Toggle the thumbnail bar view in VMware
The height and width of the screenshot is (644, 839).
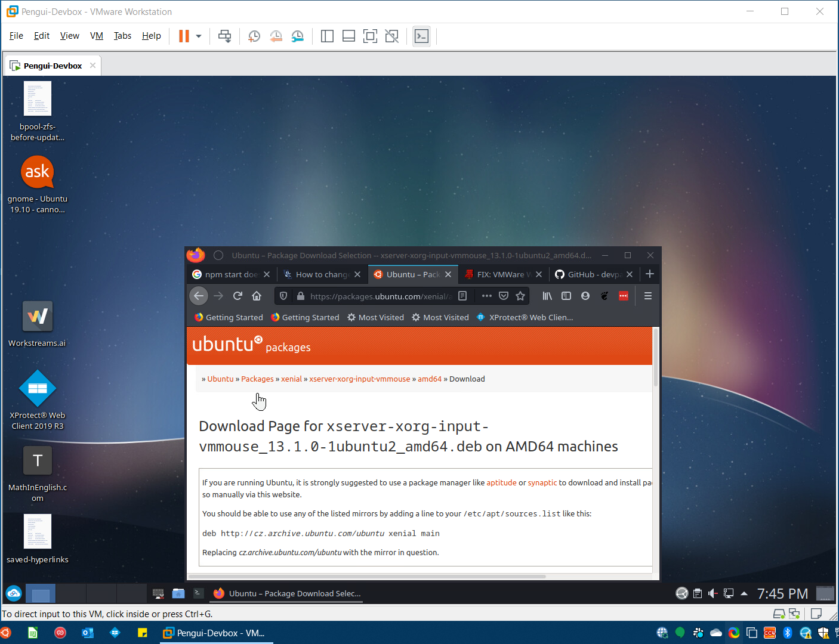coord(348,36)
